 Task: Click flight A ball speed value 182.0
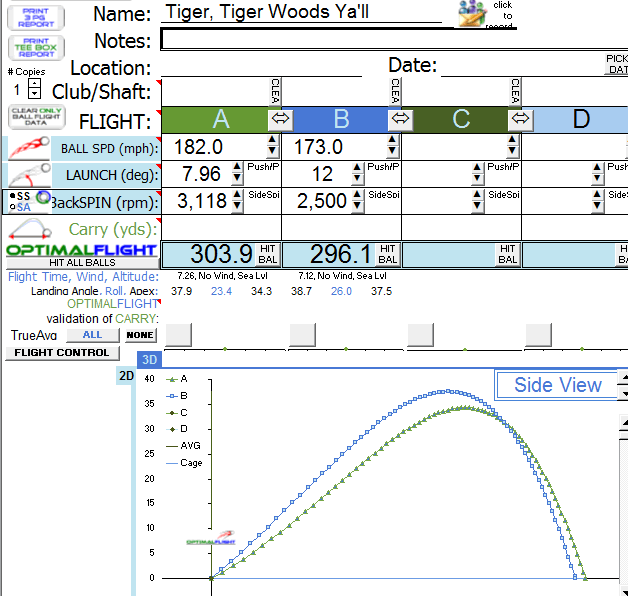198,147
